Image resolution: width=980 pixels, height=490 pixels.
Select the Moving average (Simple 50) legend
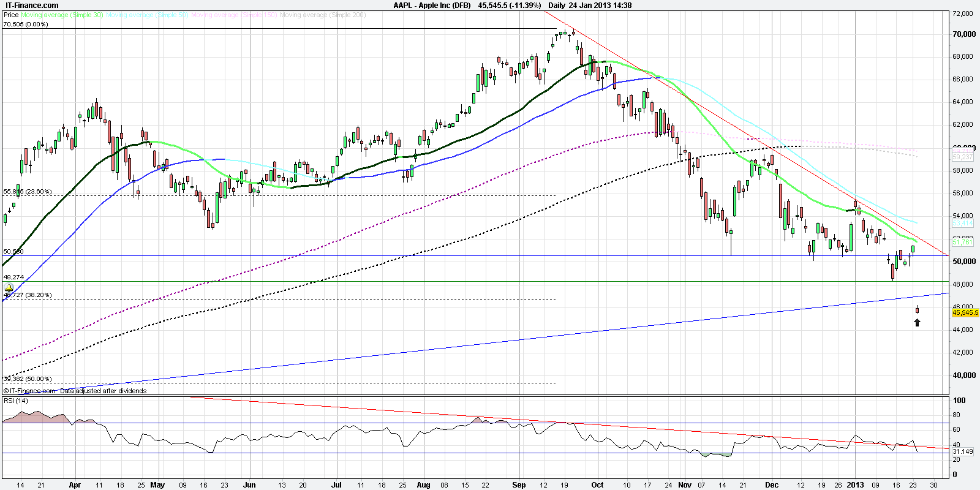[147, 15]
